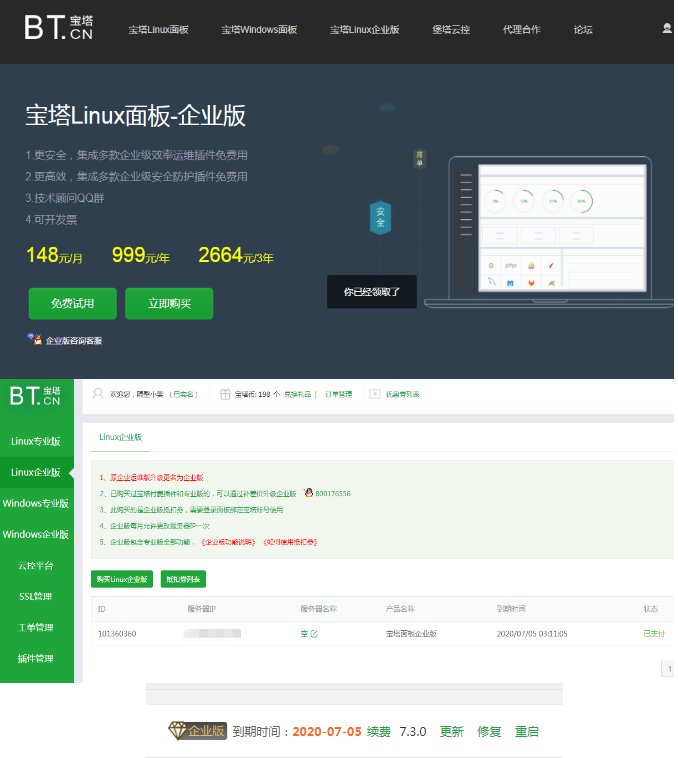Screen dimensions: 678x758
Task: Click the 抵扣券列表 button
Action: coord(183,579)
